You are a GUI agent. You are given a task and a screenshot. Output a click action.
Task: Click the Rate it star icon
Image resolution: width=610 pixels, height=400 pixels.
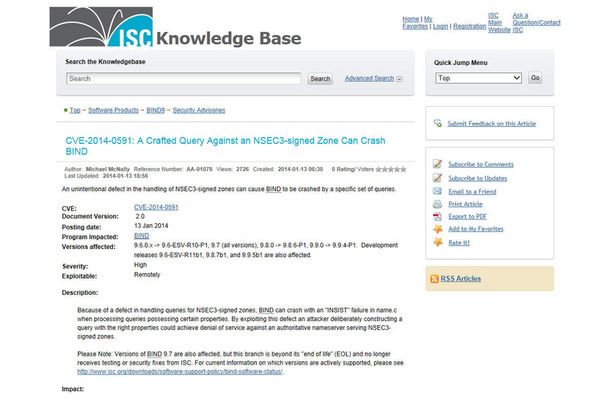point(438,242)
